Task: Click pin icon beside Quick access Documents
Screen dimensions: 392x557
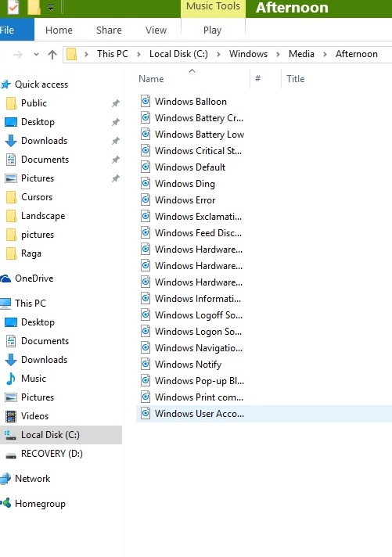Action: [x=116, y=160]
